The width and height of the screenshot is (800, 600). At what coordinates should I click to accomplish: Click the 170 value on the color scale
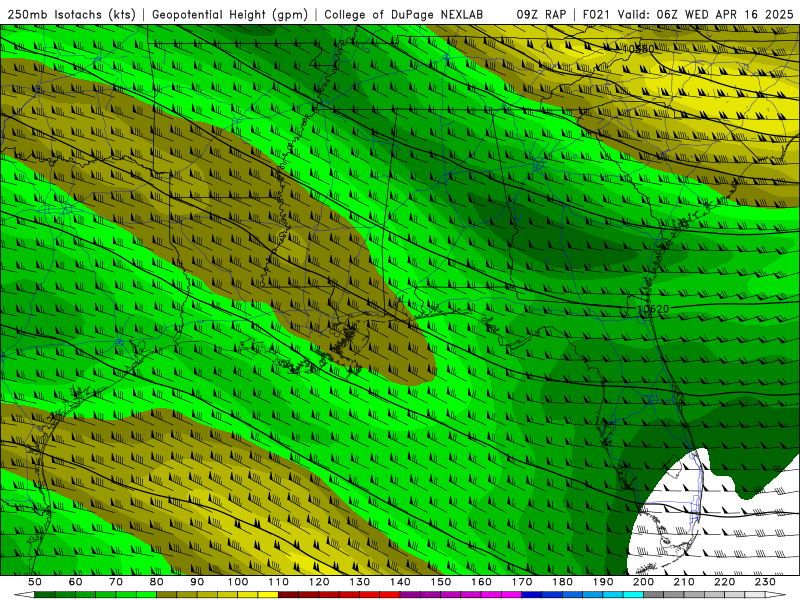pos(522,582)
